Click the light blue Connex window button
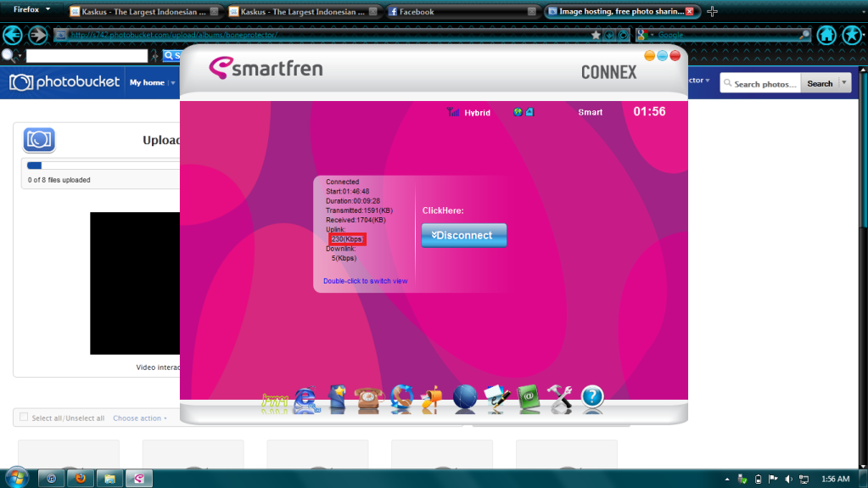 (662, 55)
